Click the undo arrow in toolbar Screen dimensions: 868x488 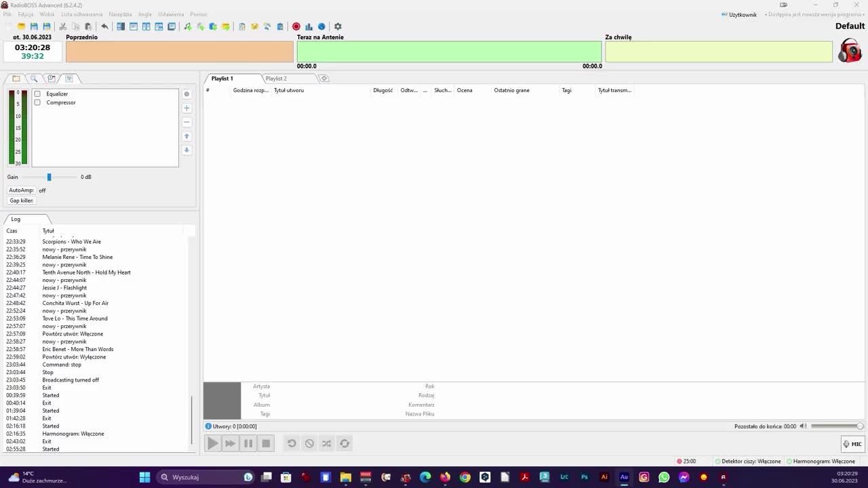(x=104, y=26)
